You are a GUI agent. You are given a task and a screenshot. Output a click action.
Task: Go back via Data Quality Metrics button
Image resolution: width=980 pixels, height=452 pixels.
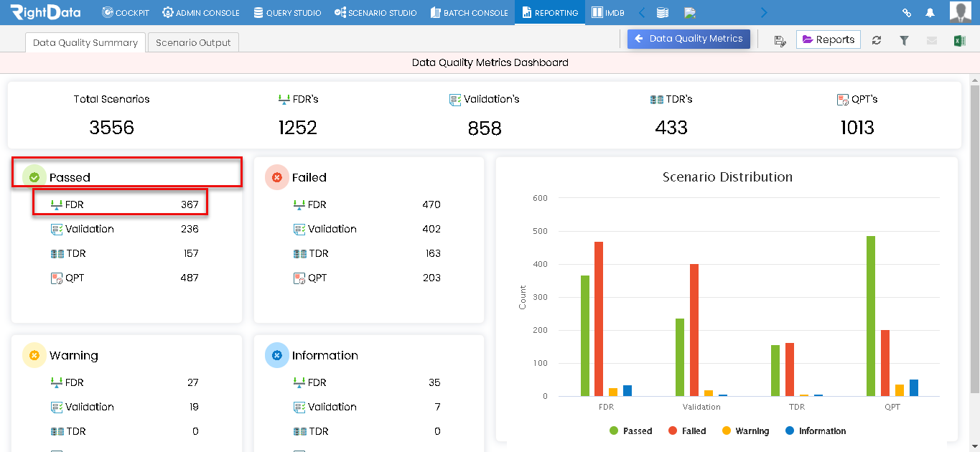click(x=689, y=39)
